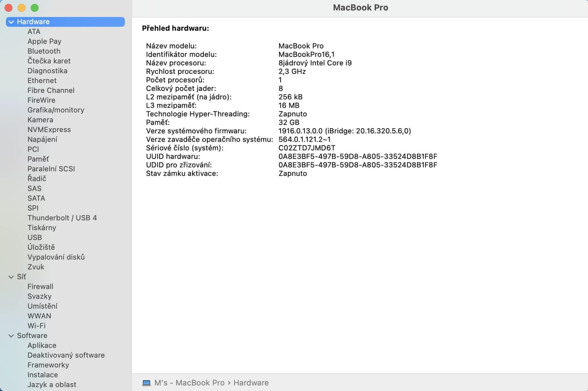
Task: Click the boot loader version 564.0.1.121.2~1
Action: (304, 140)
